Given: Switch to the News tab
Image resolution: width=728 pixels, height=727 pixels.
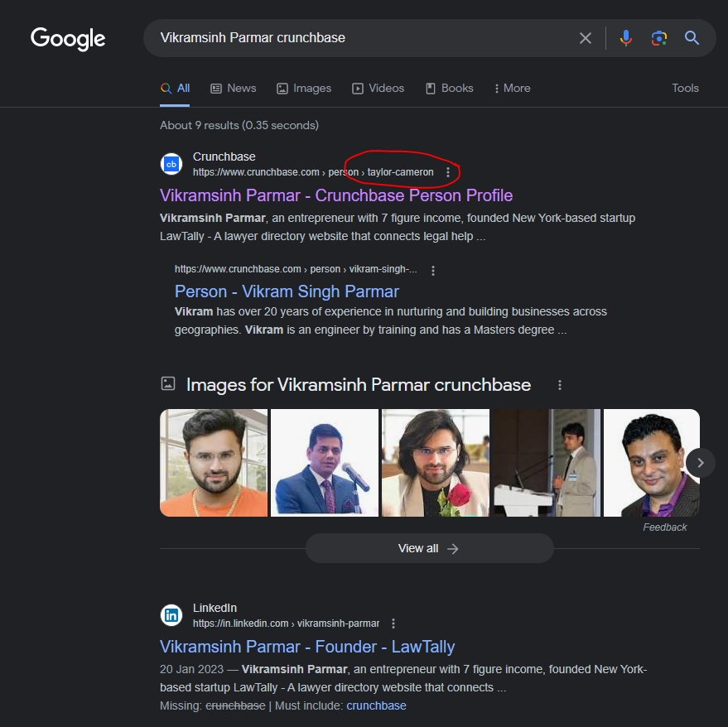Looking at the screenshot, I should (x=233, y=89).
